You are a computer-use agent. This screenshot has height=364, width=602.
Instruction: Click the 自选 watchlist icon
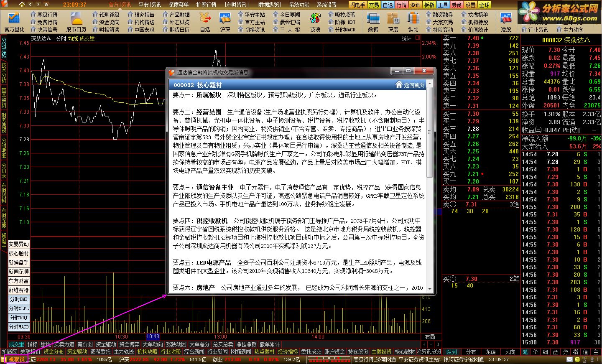coord(205,22)
